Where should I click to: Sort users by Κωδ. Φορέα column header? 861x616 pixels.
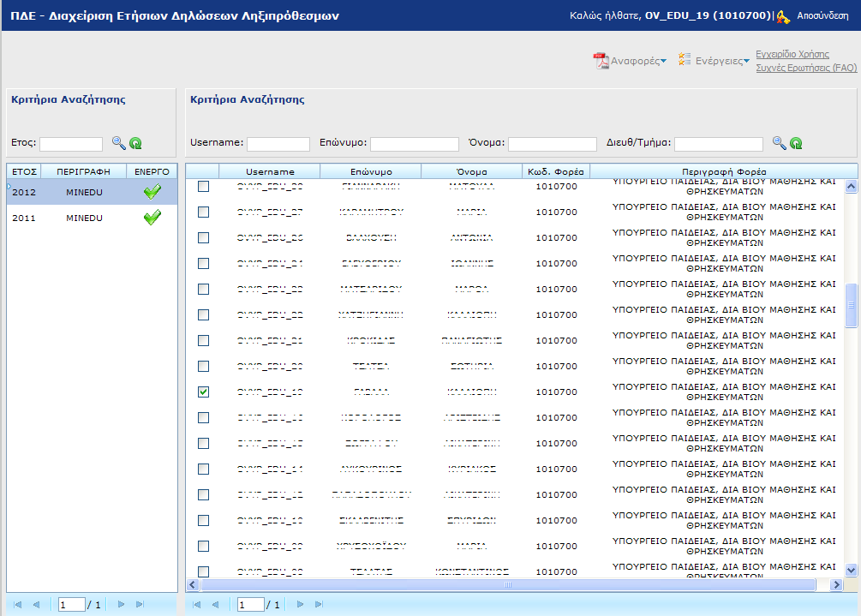coord(556,171)
